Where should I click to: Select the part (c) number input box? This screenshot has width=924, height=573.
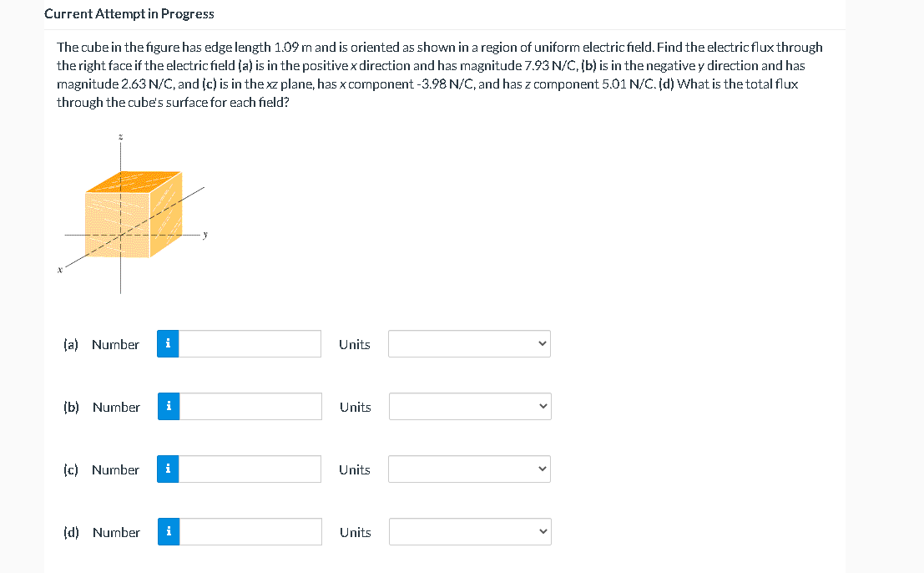[x=250, y=469]
